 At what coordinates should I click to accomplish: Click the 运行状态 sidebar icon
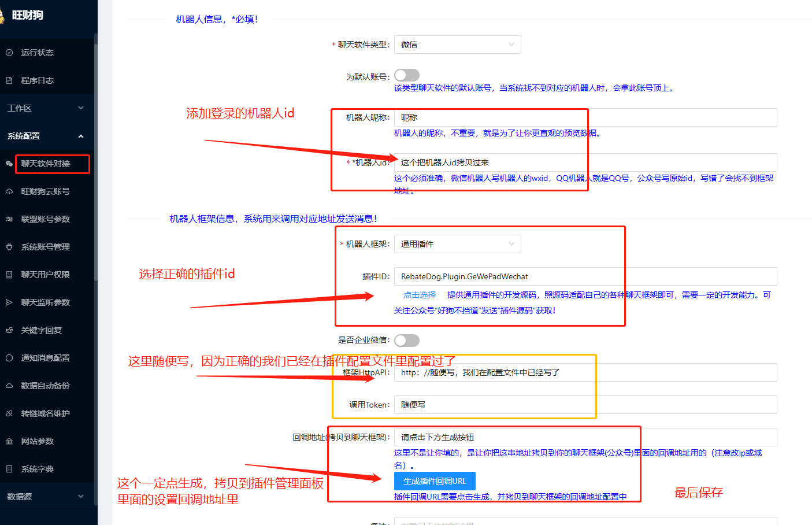tap(9, 53)
